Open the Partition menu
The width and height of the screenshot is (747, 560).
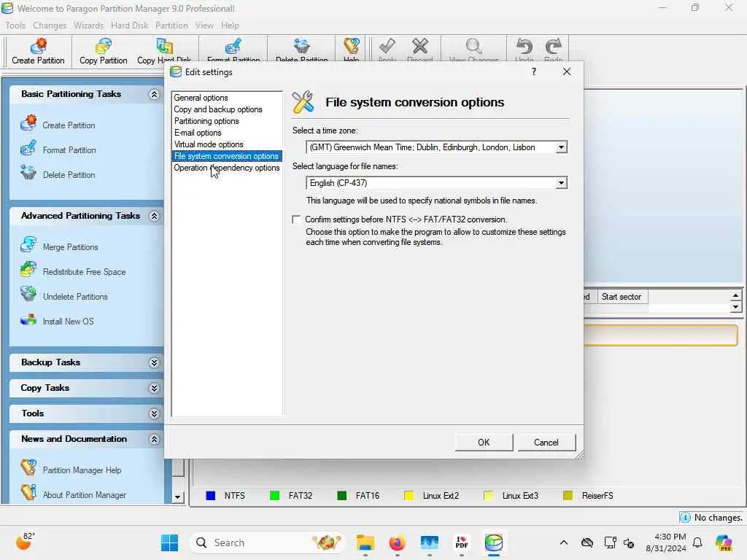pos(171,26)
